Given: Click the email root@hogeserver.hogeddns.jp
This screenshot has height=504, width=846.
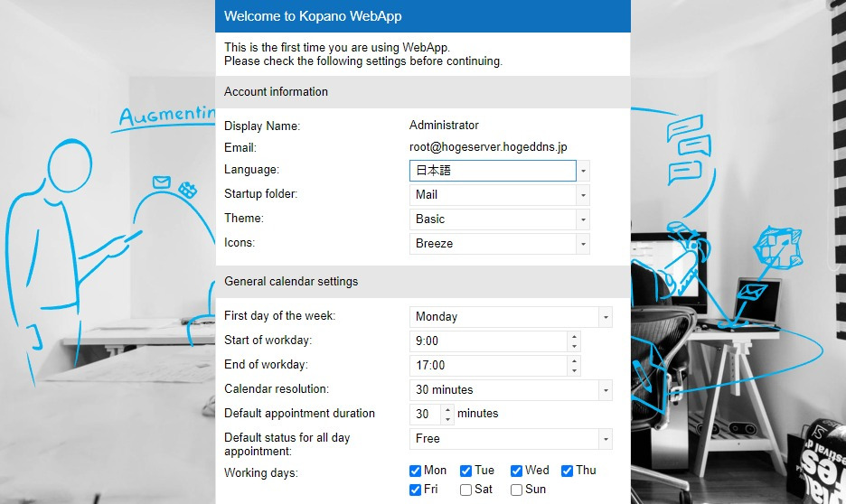Looking at the screenshot, I should 488,147.
